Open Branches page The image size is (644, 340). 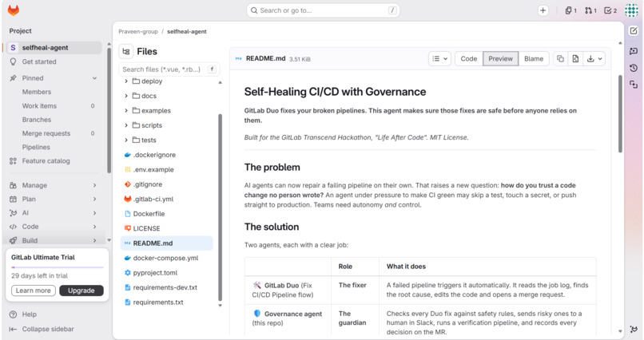[37, 120]
